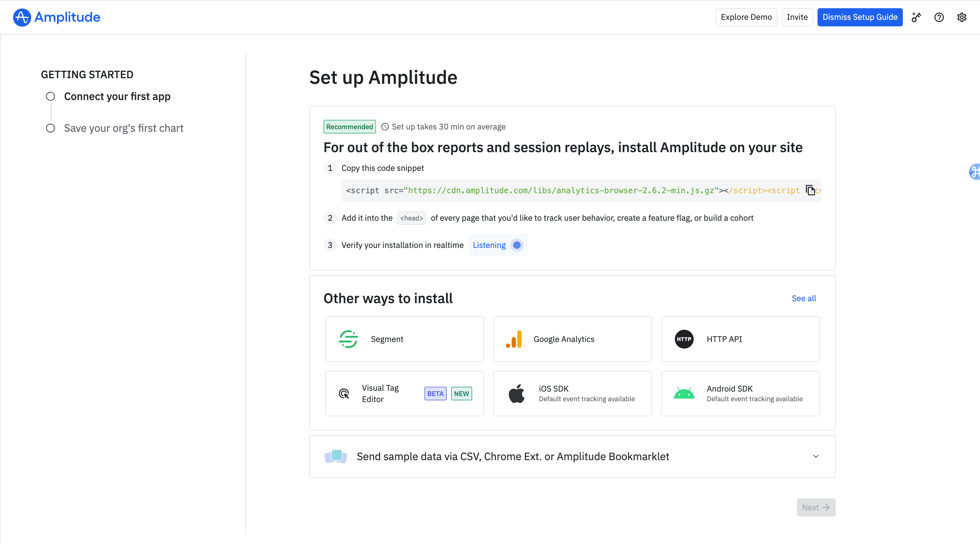Choose the Google Analytics install option
Screen dimensions: 980x544
click(572, 339)
